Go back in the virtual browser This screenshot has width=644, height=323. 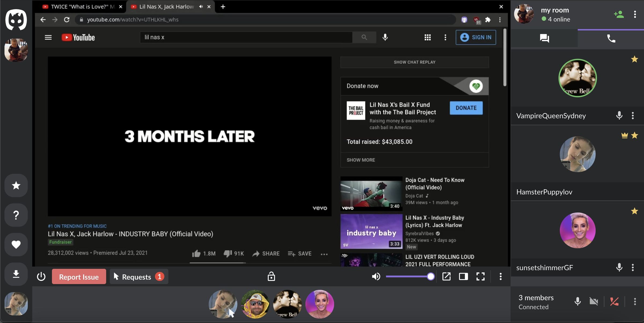coord(43,20)
